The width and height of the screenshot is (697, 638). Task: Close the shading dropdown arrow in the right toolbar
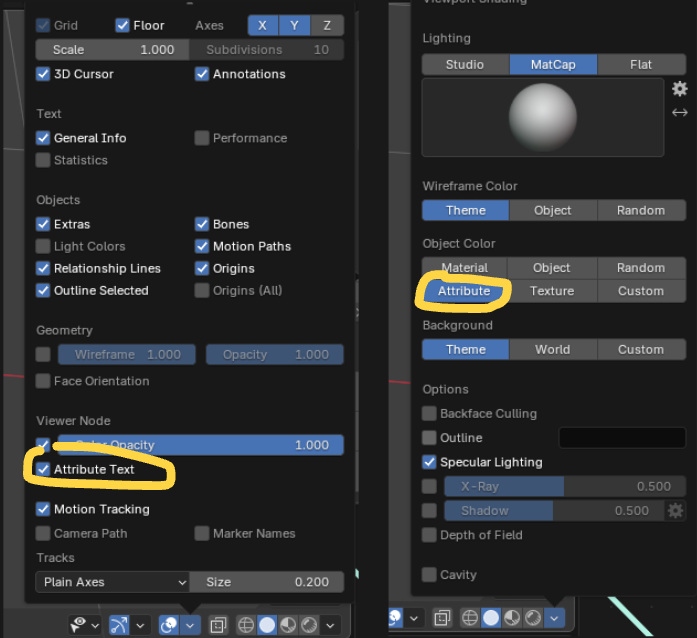click(x=554, y=618)
